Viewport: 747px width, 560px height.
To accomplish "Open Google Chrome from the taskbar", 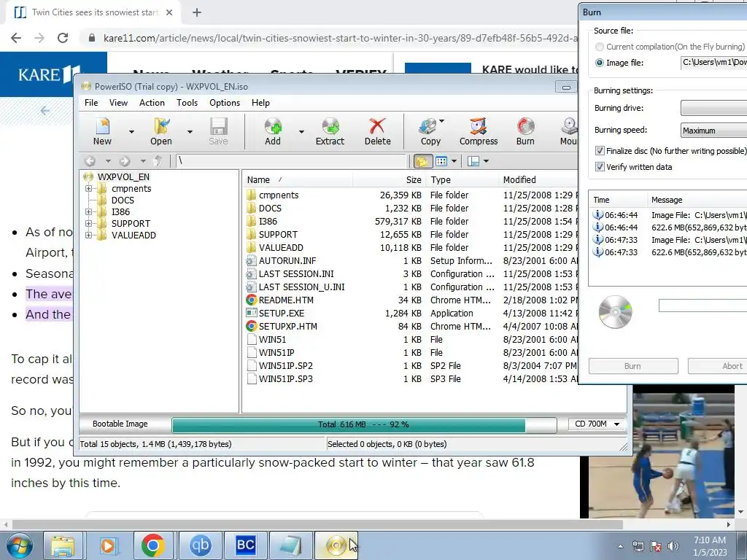I will pyautogui.click(x=153, y=545).
